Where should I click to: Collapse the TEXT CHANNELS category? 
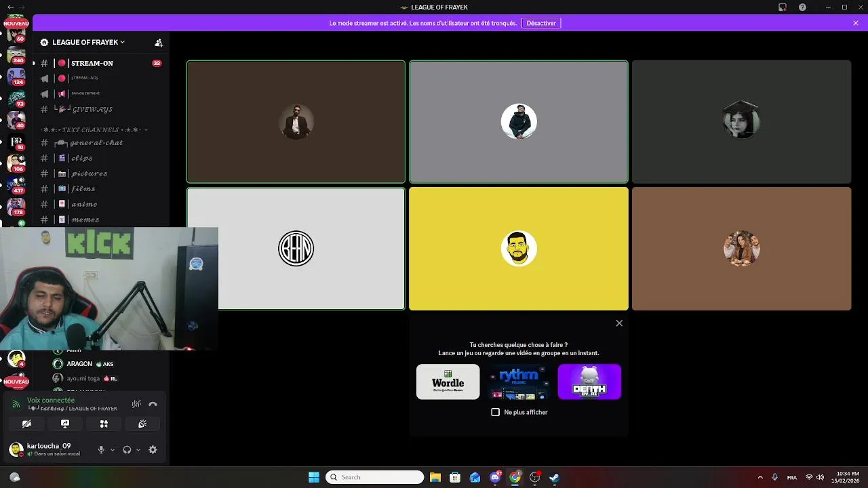pos(94,129)
